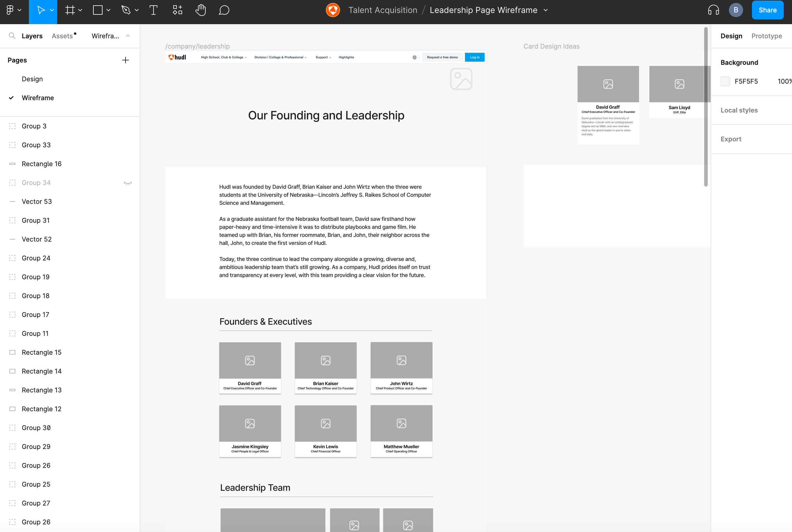
Task: Click the Share button
Action: click(767, 10)
